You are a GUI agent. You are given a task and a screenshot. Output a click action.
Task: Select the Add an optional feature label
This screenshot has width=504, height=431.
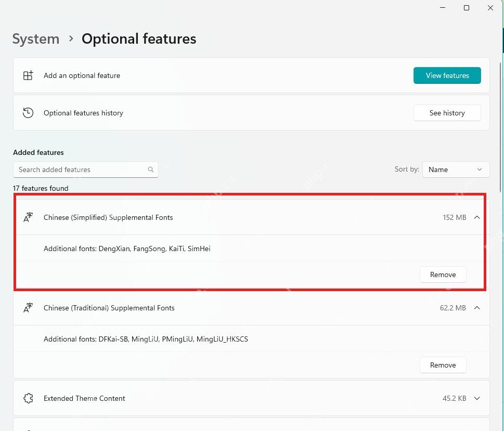tap(82, 75)
